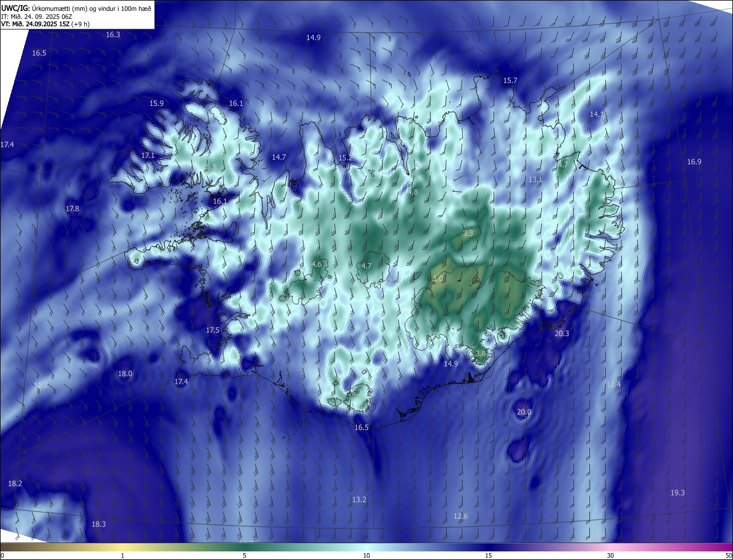
Task: Click the 15.9 value label
Action: click(156, 104)
